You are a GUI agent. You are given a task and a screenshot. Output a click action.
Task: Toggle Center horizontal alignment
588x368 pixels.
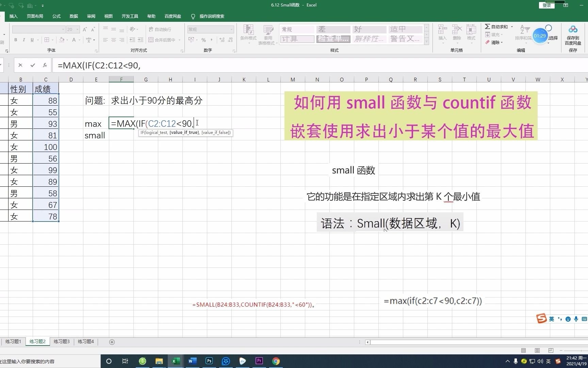pyautogui.click(x=114, y=40)
